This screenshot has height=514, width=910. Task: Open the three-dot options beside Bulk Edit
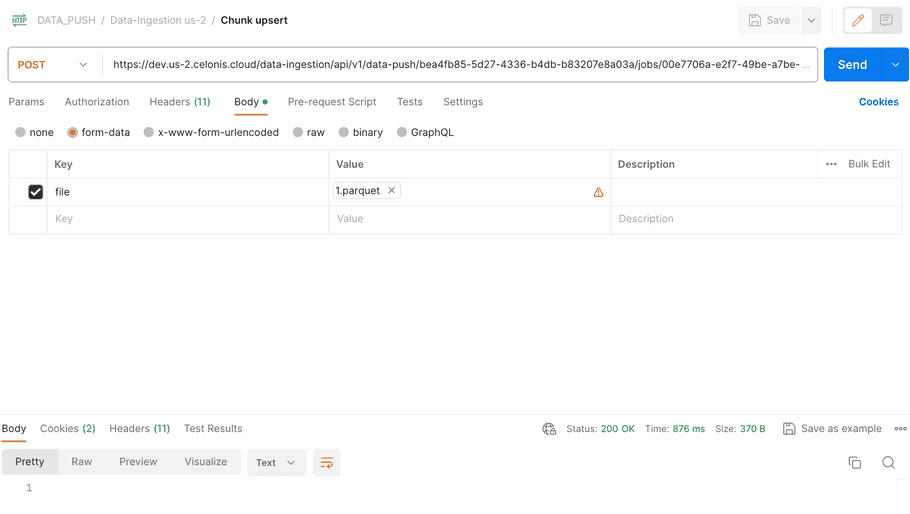click(831, 164)
